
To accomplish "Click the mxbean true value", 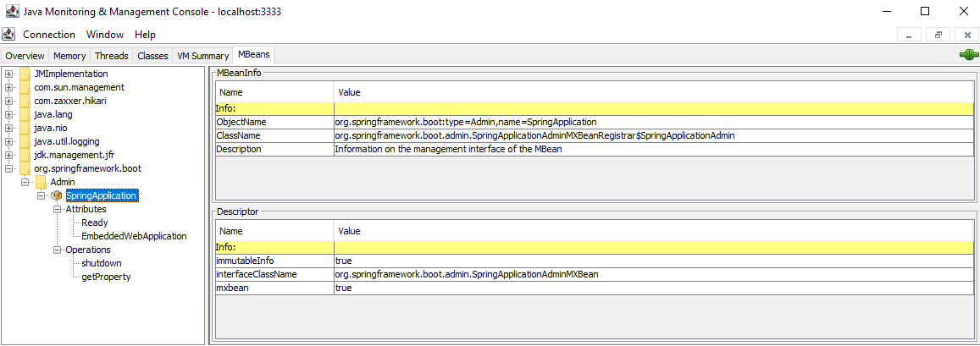I will pyautogui.click(x=654, y=288).
